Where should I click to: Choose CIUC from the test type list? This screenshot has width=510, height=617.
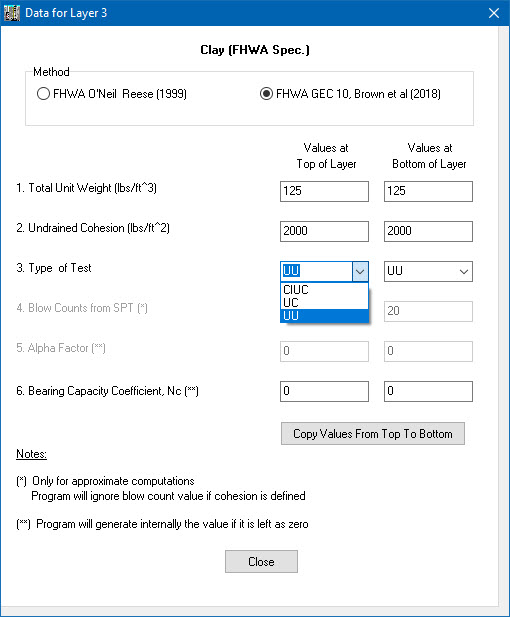click(x=324, y=290)
